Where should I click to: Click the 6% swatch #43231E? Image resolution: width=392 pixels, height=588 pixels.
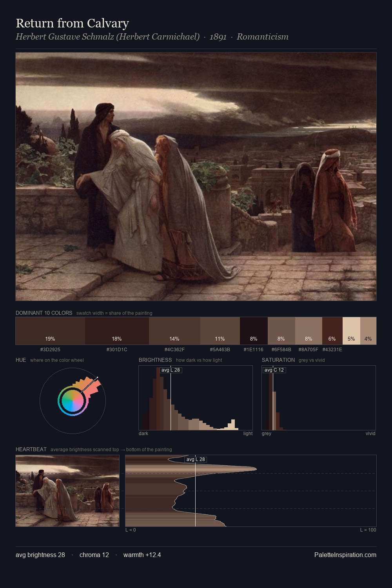point(332,331)
